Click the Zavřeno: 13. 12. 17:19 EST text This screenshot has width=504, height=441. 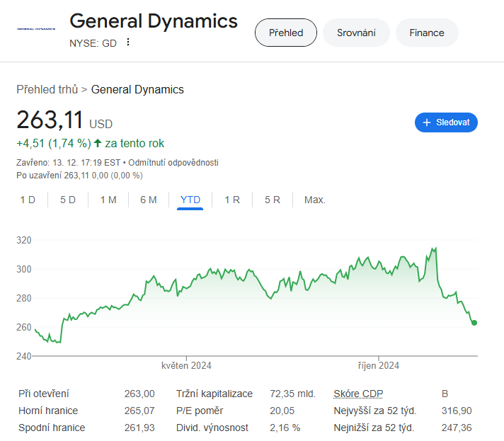[68, 163]
